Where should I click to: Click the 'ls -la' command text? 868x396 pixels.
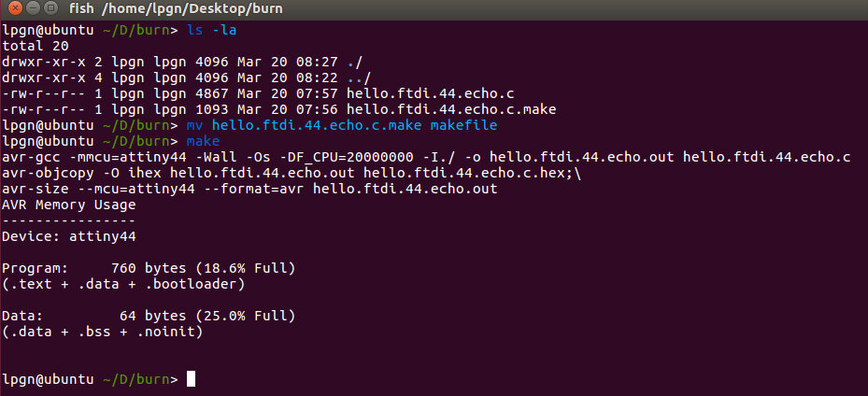212,31
